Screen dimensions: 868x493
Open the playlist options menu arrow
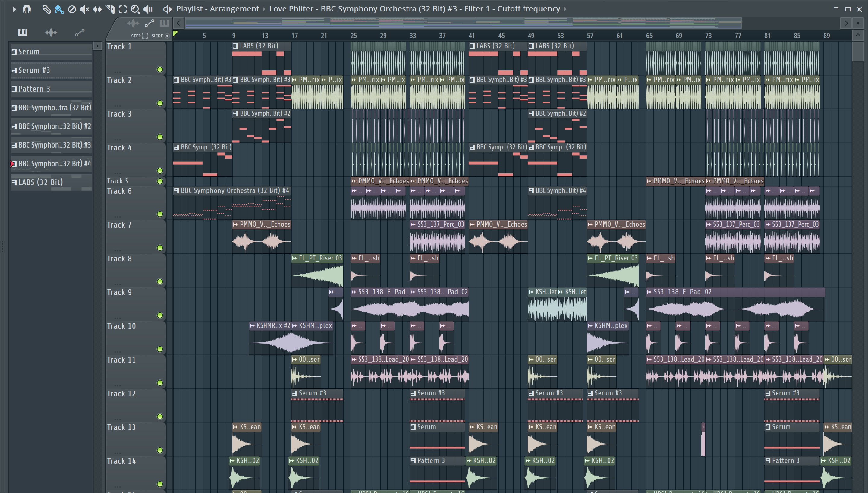(14, 9)
